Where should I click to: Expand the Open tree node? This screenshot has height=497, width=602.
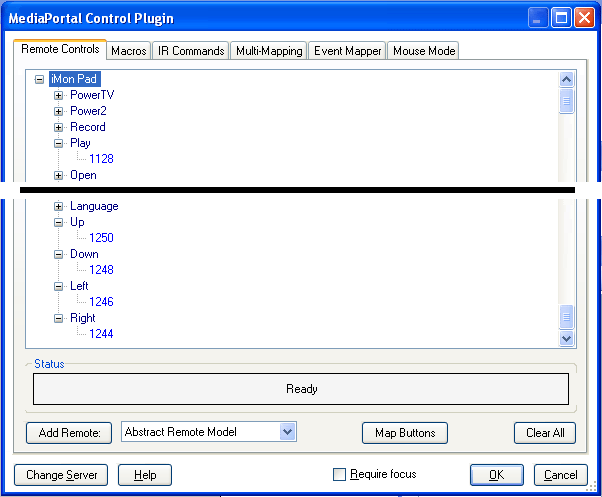point(58,175)
